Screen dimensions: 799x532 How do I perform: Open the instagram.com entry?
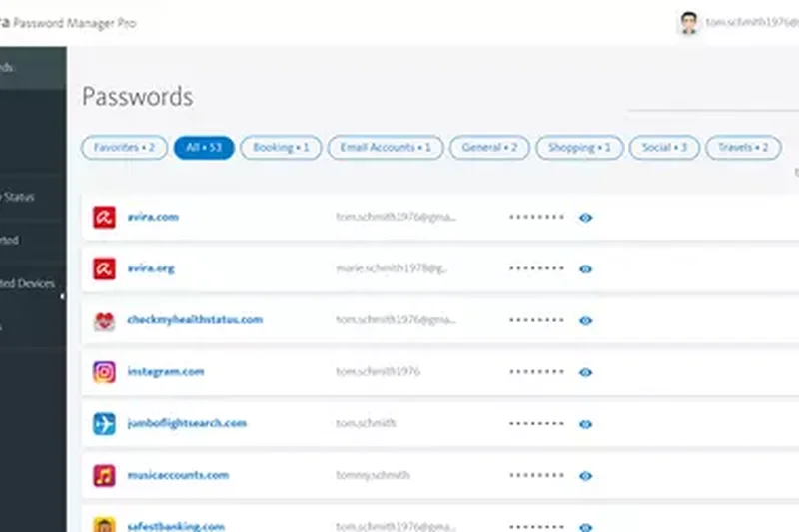point(166,372)
